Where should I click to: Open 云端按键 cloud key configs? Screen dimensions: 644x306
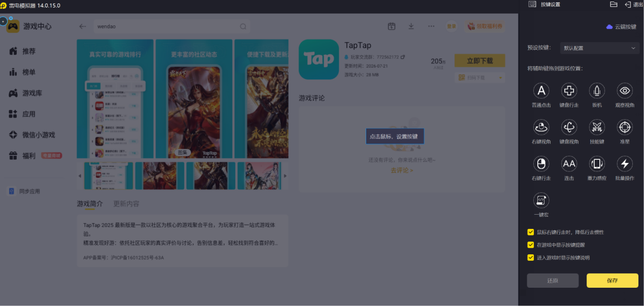click(x=621, y=27)
